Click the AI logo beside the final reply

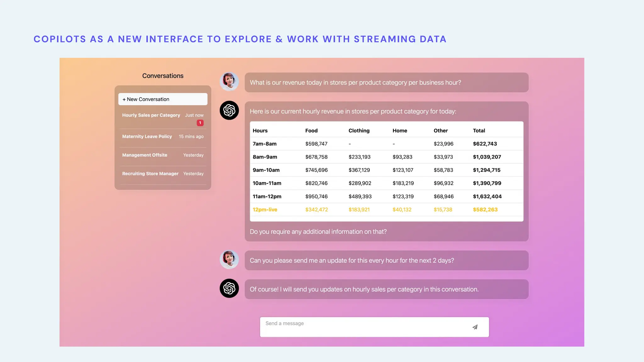click(x=229, y=288)
